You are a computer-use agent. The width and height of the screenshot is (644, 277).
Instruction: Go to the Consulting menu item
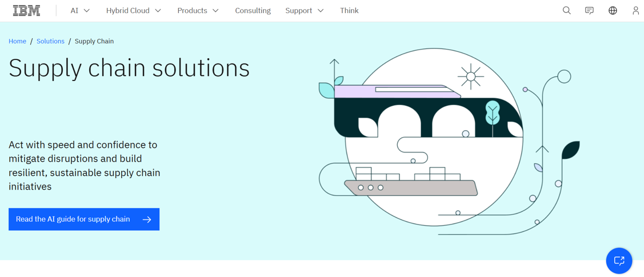pyautogui.click(x=253, y=10)
